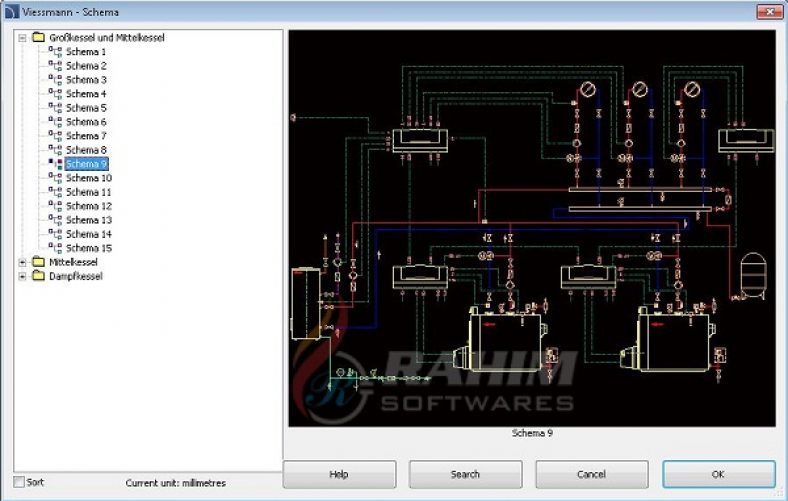
Task: Click the Schema 9 preview diagram
Action: click(532, 228)
